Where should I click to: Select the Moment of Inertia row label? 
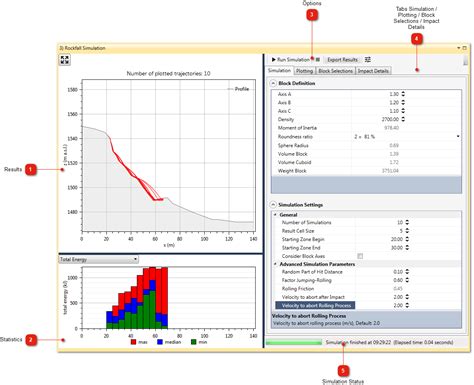(x=297, y=128)
